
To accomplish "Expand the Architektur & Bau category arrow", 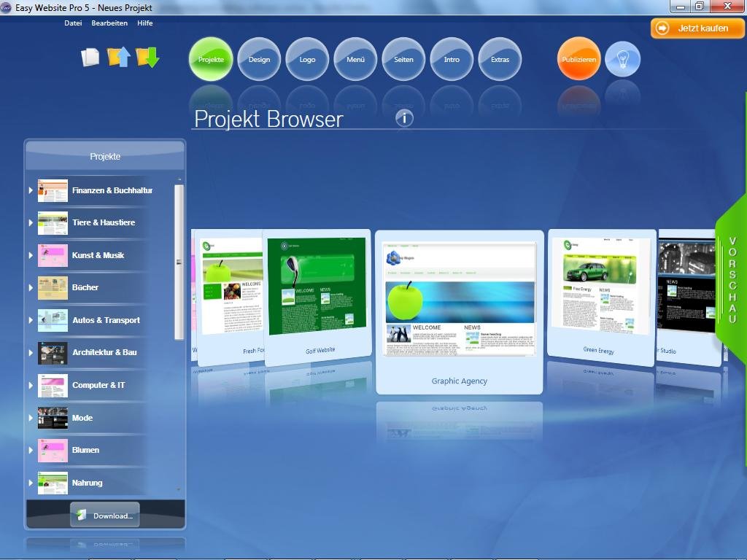I will tap(31, 352).
